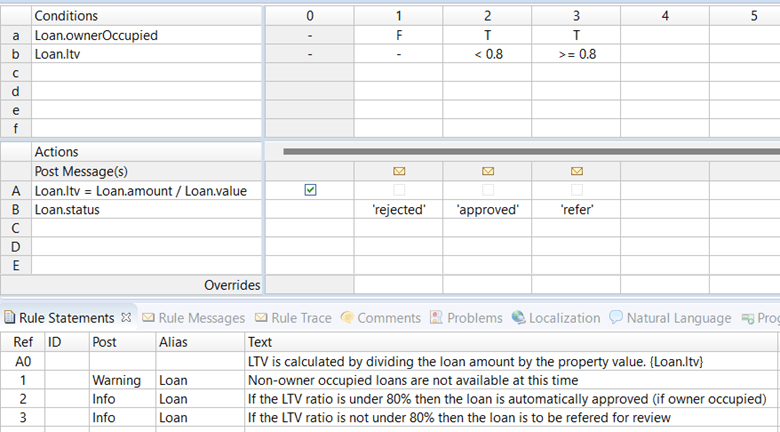The height and width of the screenshot is (432, 780).
Task: Click the Overrides cell for column 2
Action: (488, 286)
